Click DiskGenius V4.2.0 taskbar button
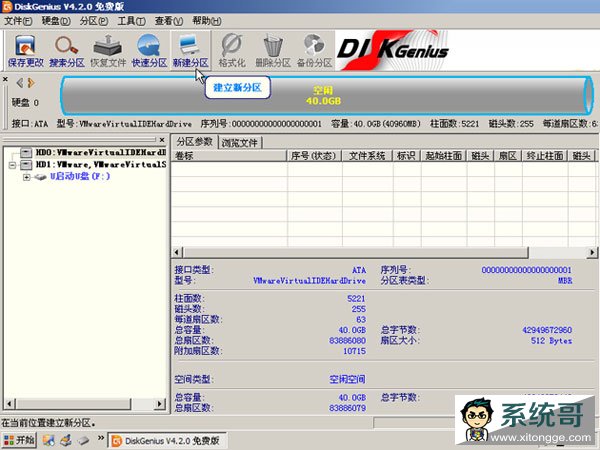 pos(166,441)
